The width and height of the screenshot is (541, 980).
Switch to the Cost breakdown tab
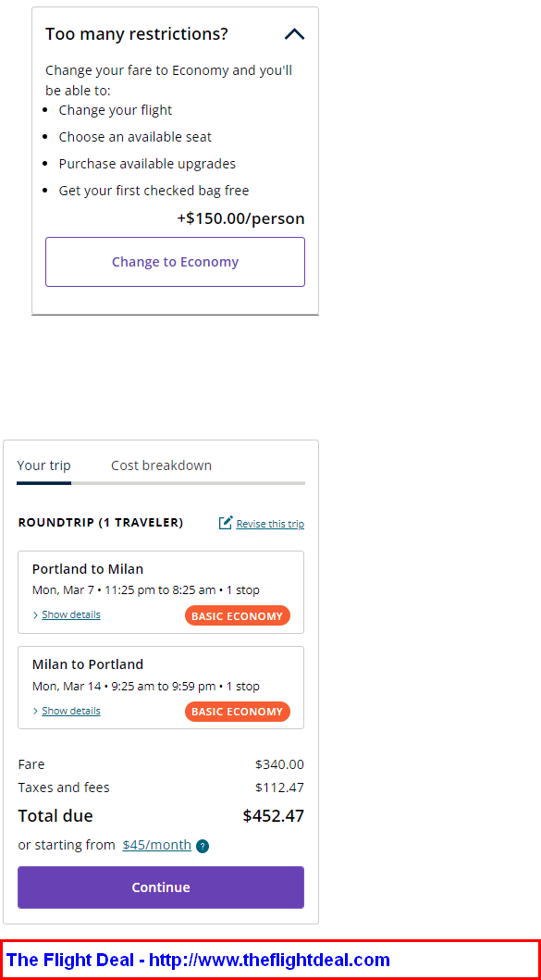161,465
